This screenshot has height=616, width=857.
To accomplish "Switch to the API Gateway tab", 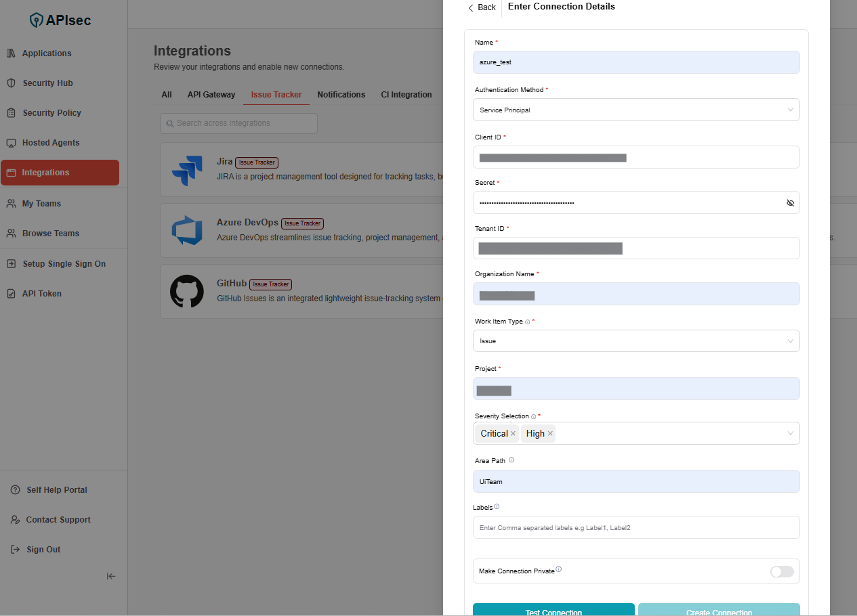I will pos(211,95).
